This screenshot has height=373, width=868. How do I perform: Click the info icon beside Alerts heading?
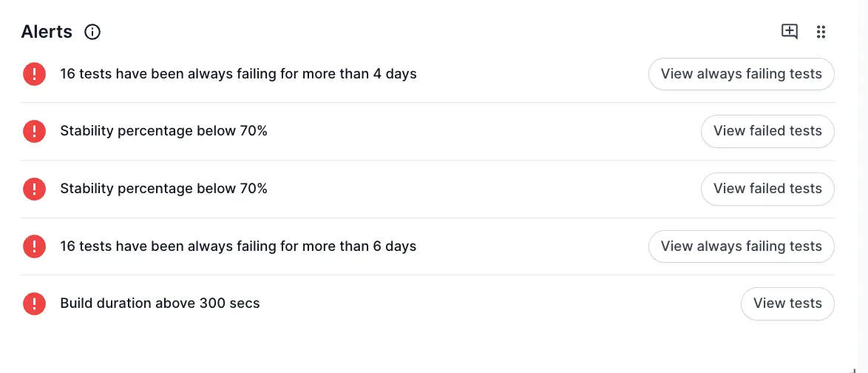(x=92, y=32)
